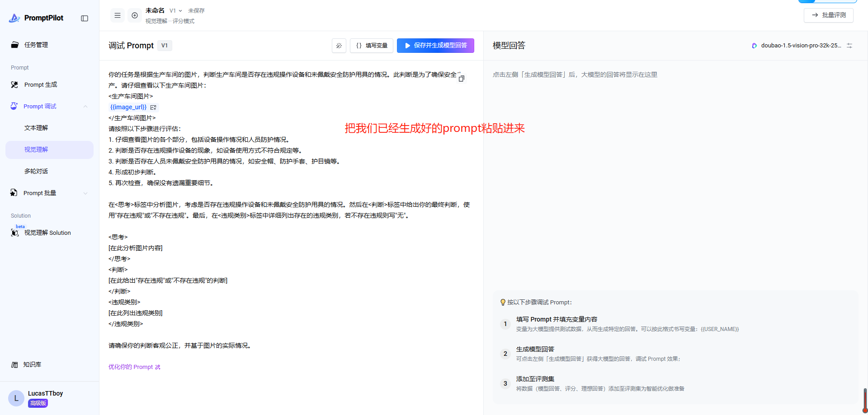Click the {{image_url}} variable tag
Screen dimensions: 868x415
(128, 107)
